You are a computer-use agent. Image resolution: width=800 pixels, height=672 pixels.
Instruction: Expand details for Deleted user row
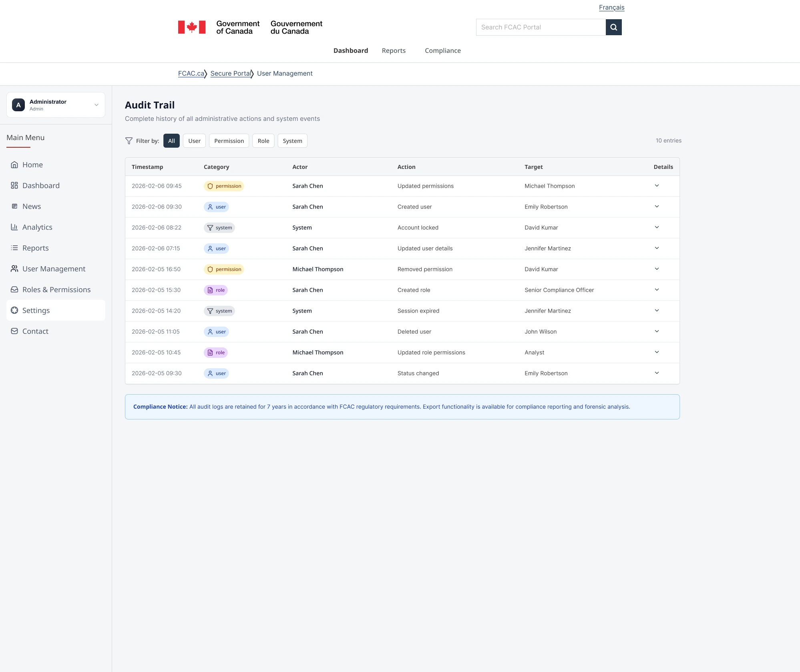[657, 331]
